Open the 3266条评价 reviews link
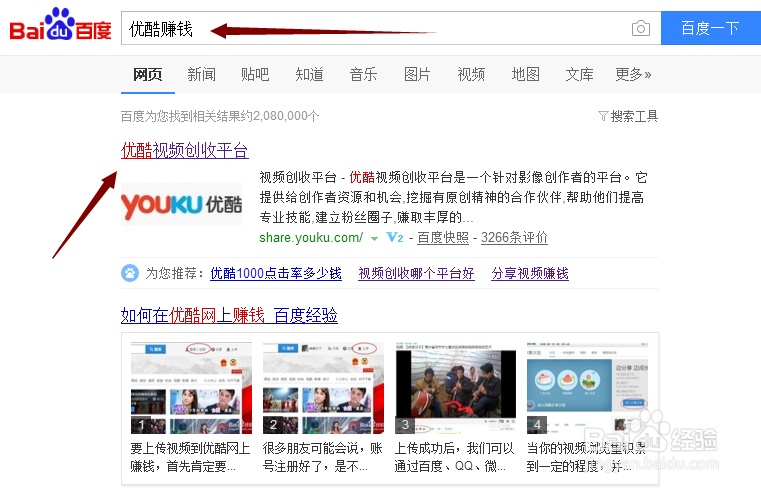 click(514, 238)
